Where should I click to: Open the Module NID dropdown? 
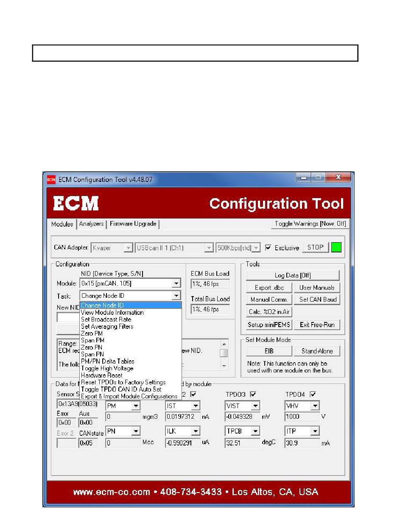176,283
